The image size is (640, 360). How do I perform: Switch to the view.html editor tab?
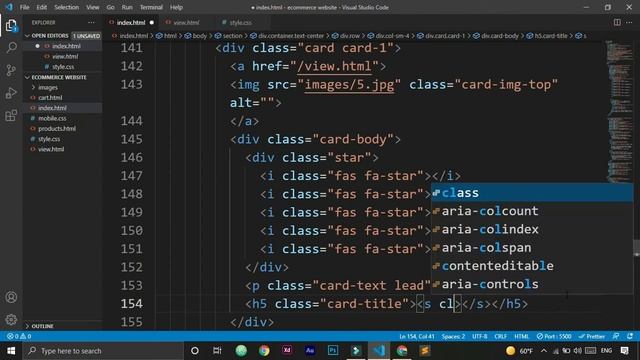[186, 22]
